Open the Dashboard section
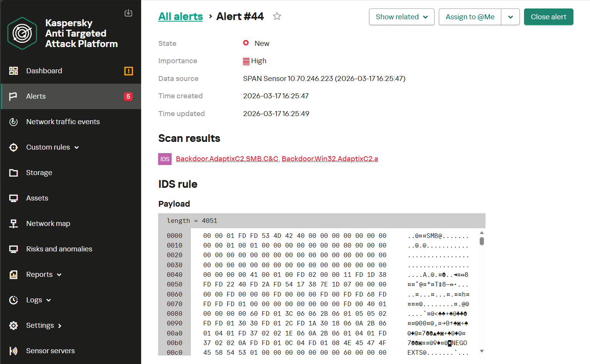 44,71
